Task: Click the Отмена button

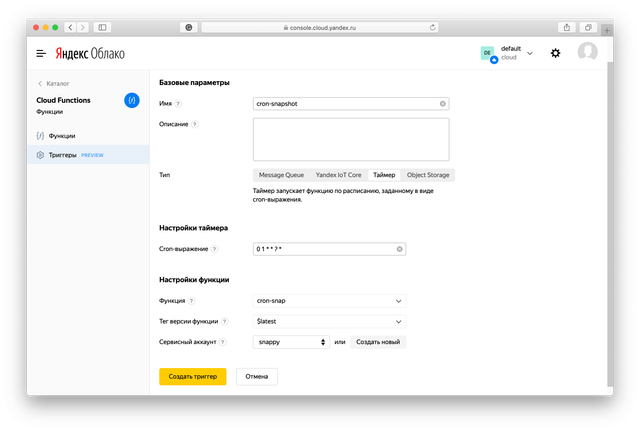Action: click(256, 376)
